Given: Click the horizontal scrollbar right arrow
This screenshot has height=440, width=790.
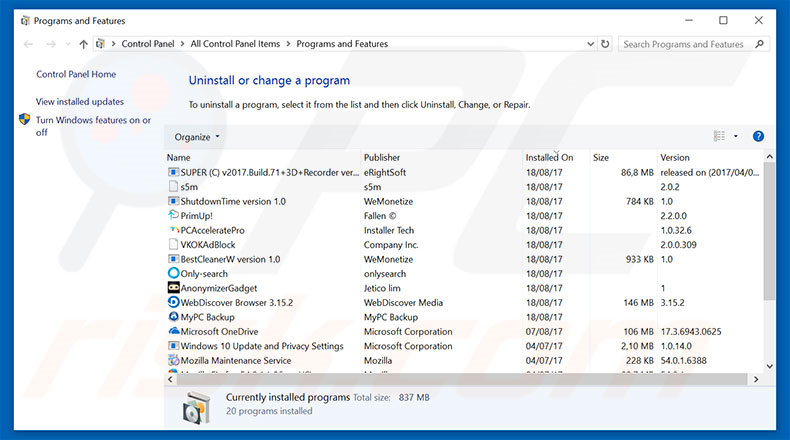Looking at the screenshot, I should (756, 379).
